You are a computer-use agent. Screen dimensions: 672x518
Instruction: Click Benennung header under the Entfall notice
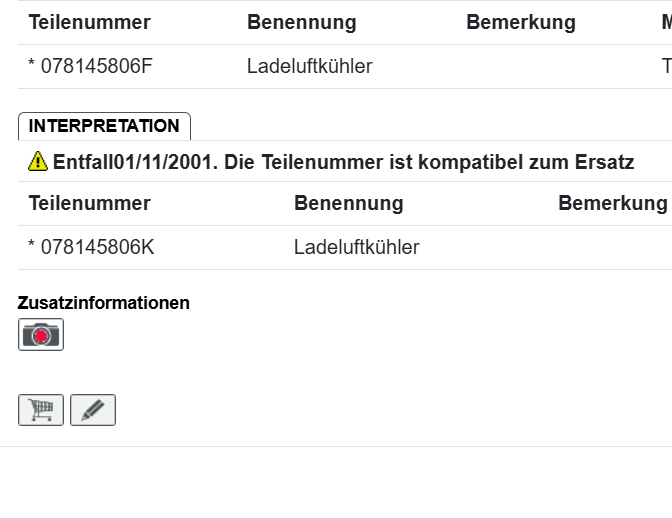click(348, 203)
